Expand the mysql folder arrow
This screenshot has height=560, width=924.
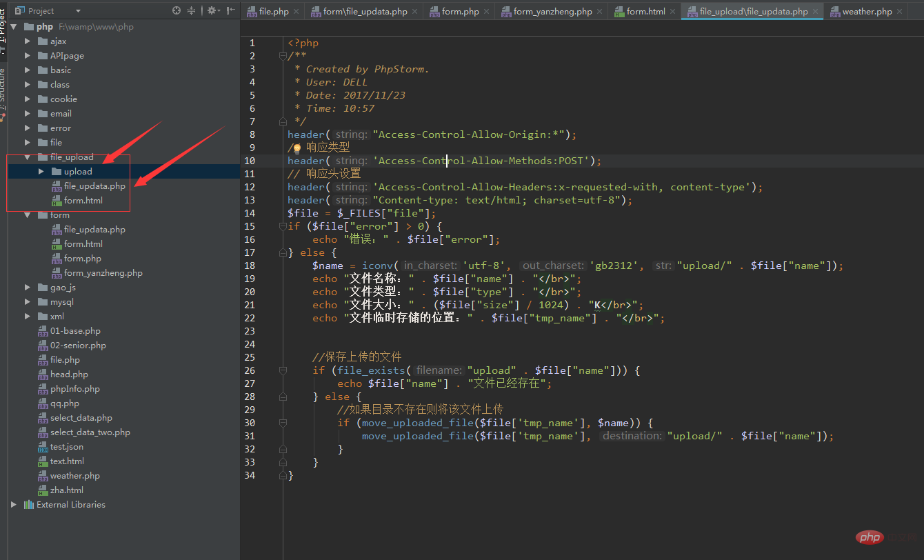(28, 302)
